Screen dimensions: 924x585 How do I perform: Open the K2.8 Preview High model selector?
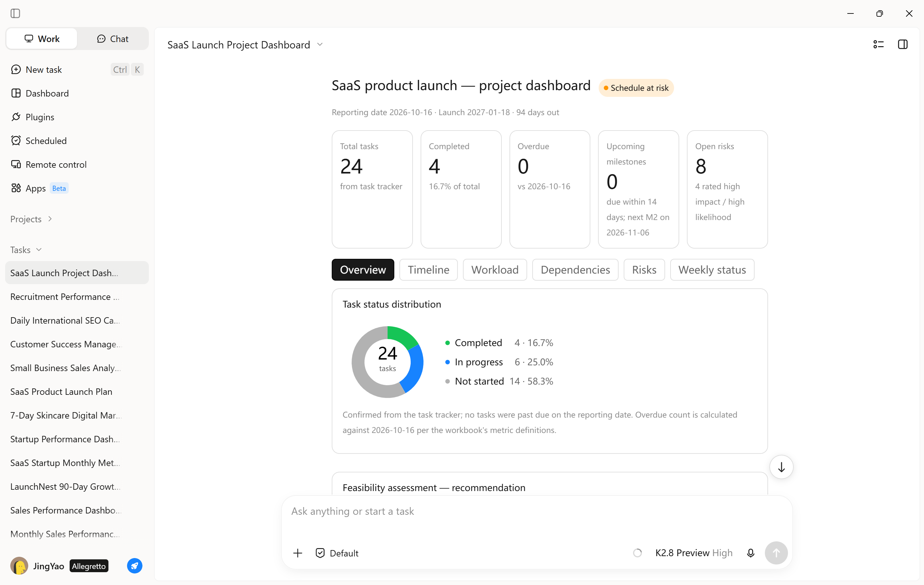point(694,553)
